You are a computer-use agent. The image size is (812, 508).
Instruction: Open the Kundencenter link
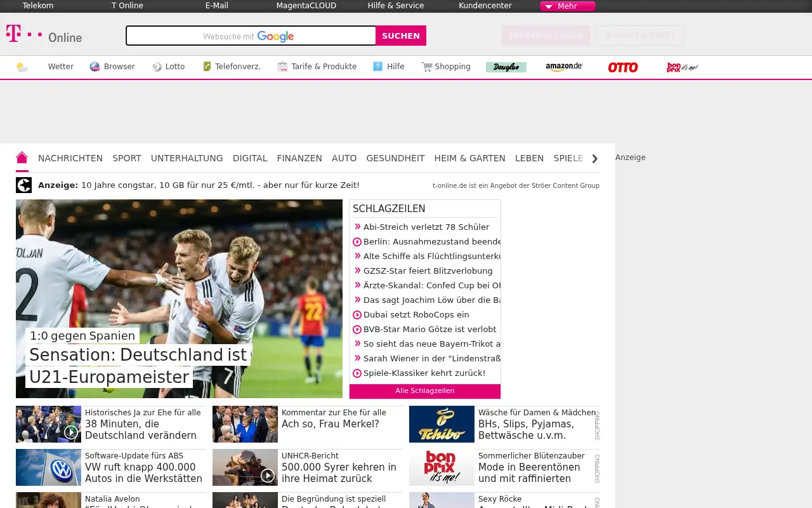click(x=485, y=6)
